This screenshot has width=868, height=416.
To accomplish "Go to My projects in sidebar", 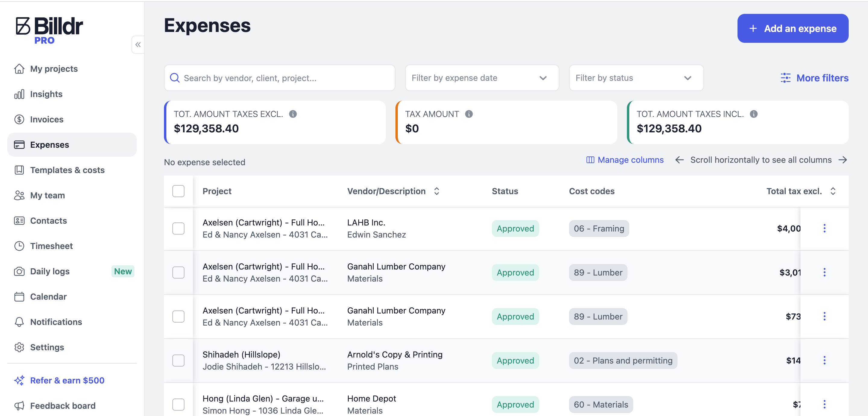I will pyautogui.click(x=54, y=69).
